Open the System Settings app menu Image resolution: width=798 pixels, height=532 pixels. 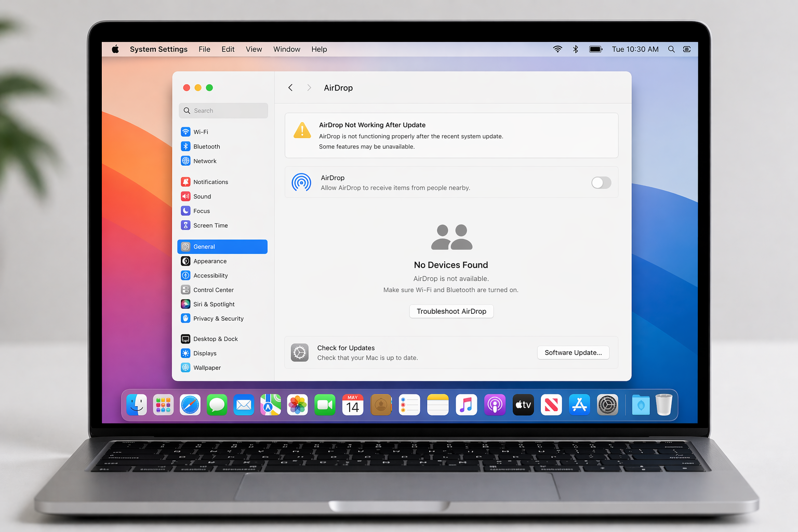[x=158, y=49]
